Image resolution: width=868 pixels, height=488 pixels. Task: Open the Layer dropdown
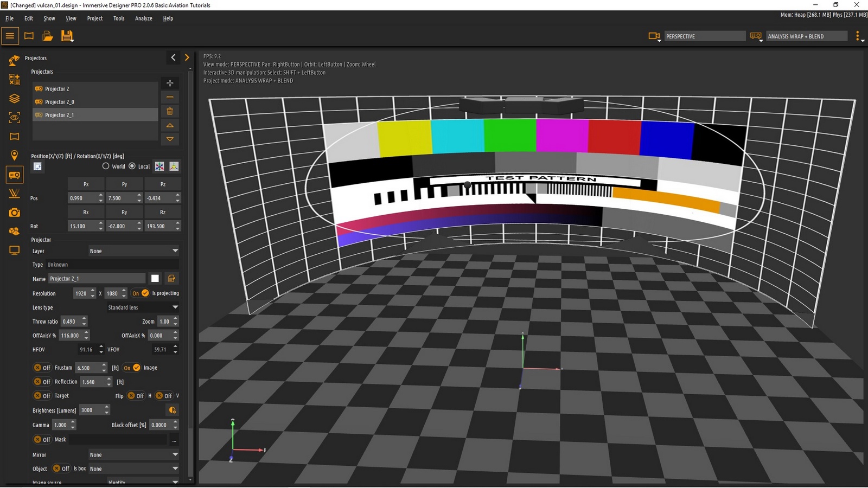[x=134, y=251]
